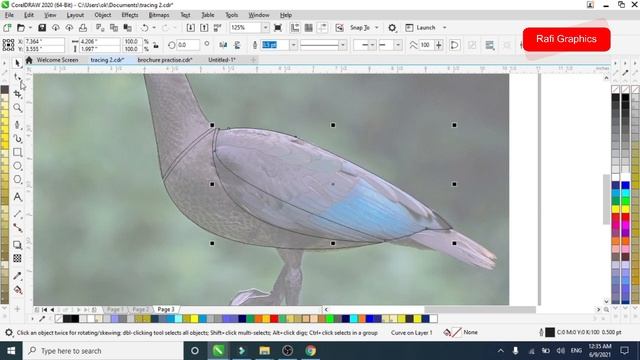Open the zoom level 125% dropdown
The height and width of the screenshot is (360, 640).
265,28
